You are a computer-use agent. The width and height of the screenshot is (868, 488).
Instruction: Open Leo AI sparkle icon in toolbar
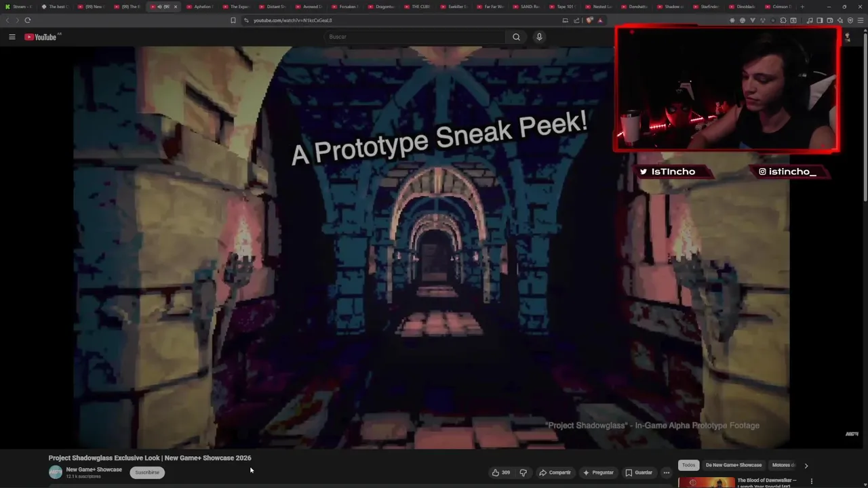click(840, 20)
